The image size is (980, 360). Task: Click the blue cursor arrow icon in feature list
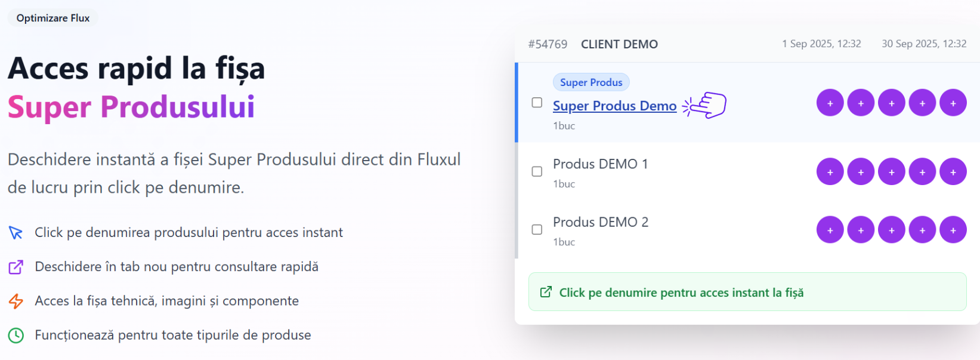pos(16,232)
